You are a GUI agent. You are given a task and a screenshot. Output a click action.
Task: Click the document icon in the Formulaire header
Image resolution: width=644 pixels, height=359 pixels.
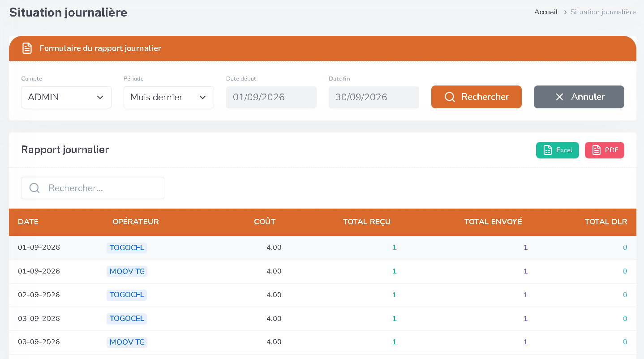click(x=27, y=48)
